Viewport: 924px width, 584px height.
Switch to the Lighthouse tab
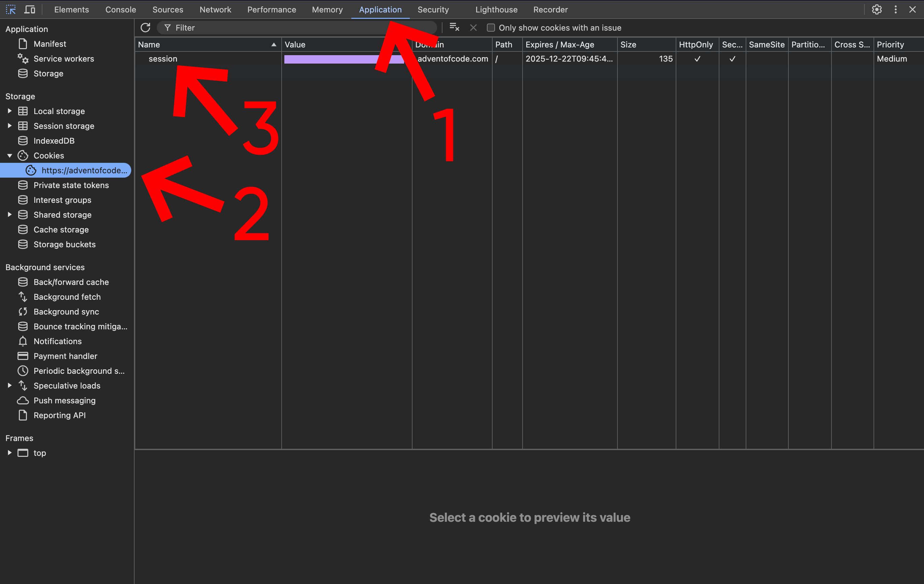[496, 10]
